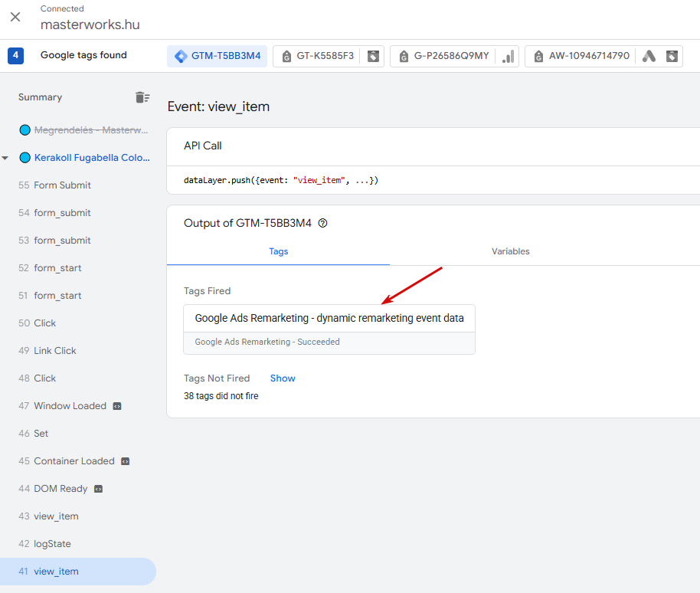Click code icon next to Container Loaded
The width and height of the screenshot is (700, 593).
(126, 461)
